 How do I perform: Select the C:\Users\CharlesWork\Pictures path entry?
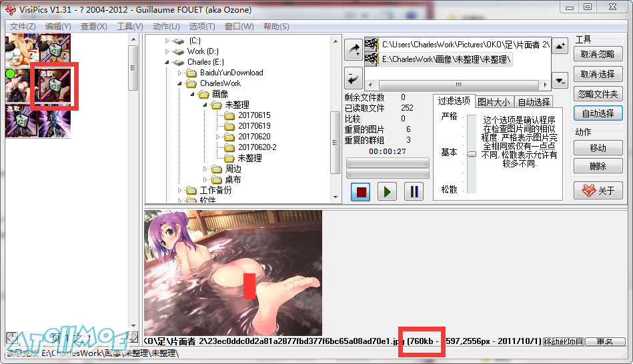pyautogui.click(x=466, y=45)
